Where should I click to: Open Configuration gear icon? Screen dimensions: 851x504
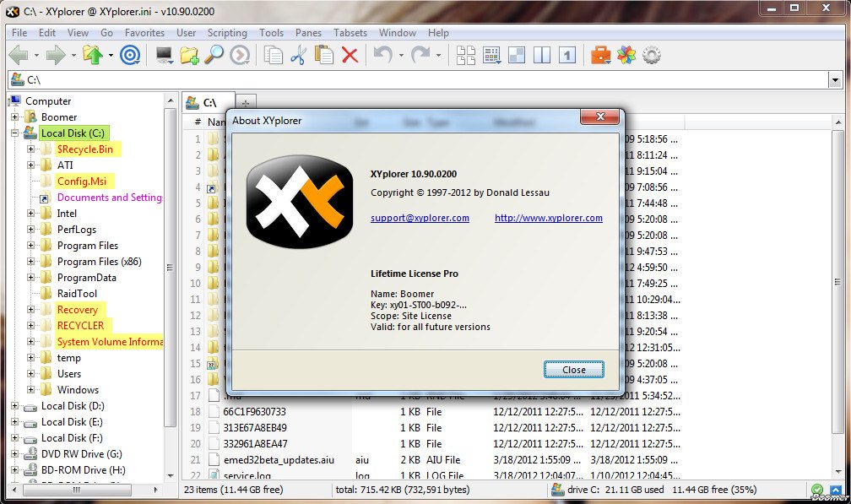click(651, 55)
